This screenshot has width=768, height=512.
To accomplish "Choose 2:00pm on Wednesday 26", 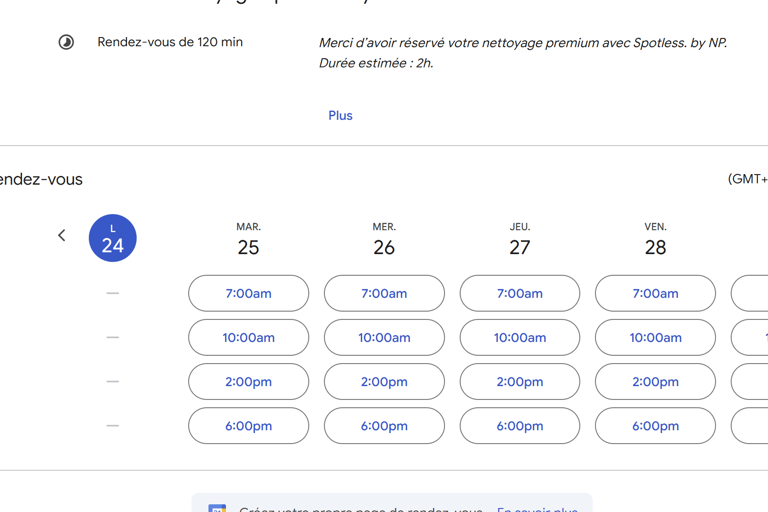I will (384, 381).
